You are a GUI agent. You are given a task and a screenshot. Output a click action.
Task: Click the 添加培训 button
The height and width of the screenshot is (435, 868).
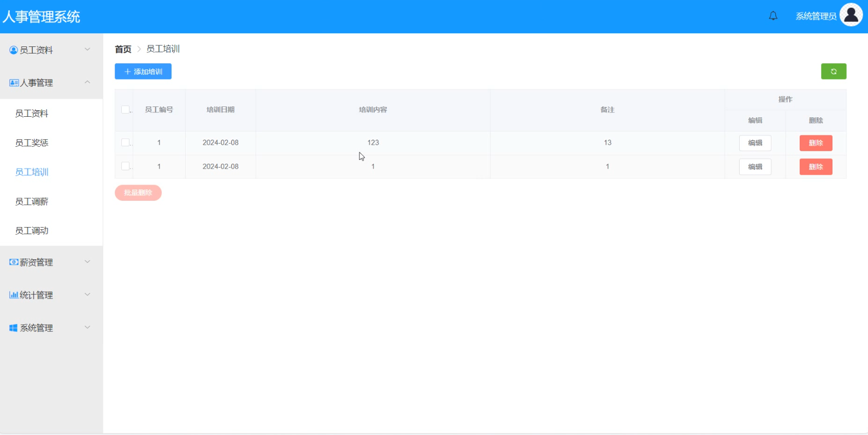pyautogui.click(x=143, y=71)
